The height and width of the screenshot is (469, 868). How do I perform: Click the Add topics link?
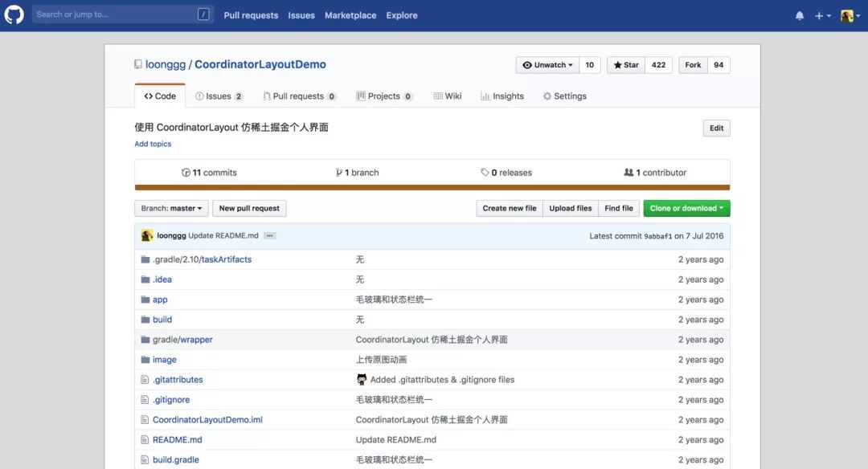pos(153,144)
